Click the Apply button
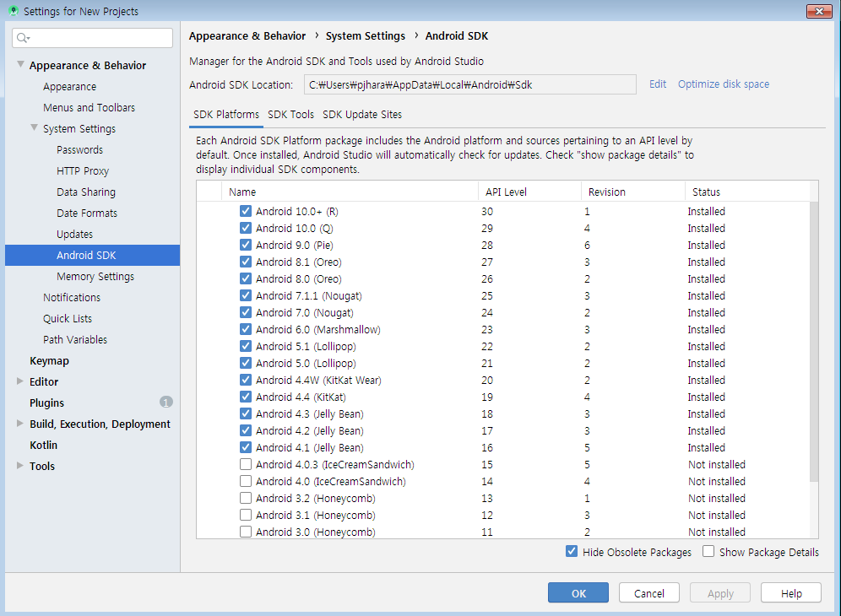Screen dimensions: 841x616 click(719, 593)
